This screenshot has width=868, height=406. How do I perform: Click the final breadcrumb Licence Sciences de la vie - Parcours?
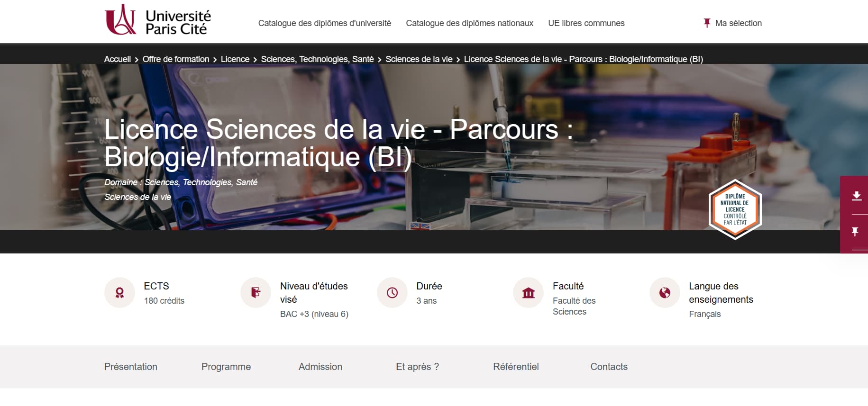pyautogui.click(x=583, y=59)
